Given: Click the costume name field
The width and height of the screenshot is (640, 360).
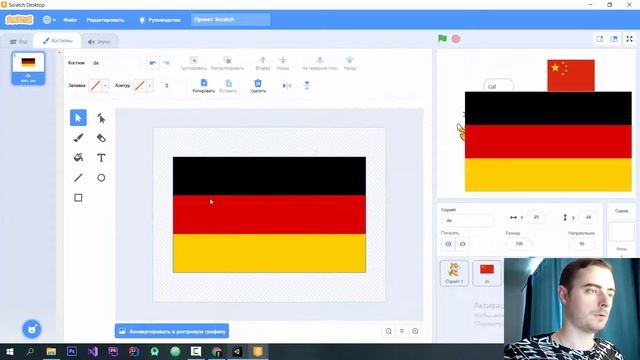Looking at the screenshot, I should [x=116, y=63].
